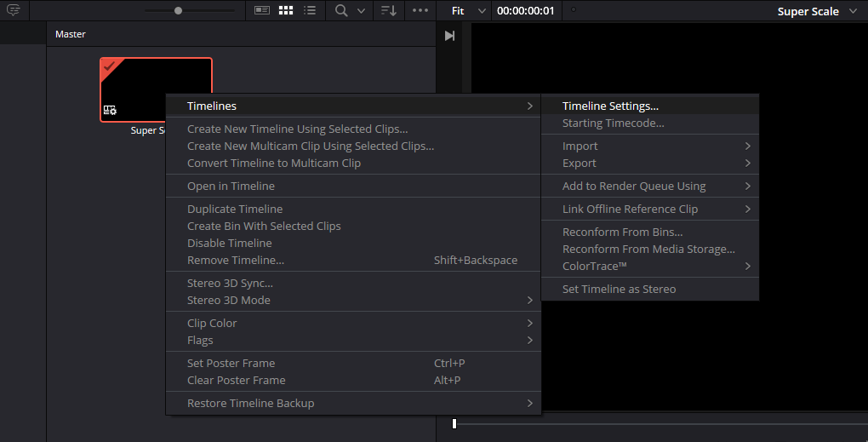This screenshot has height=442, width=868.
Task: Expand the Clip Color submenu
Action: click(353, 323)
